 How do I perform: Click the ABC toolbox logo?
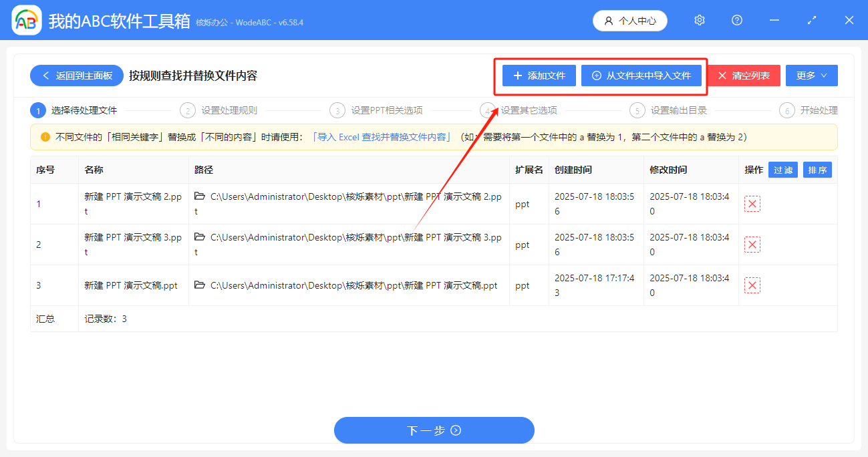click(x=26, y=20)
